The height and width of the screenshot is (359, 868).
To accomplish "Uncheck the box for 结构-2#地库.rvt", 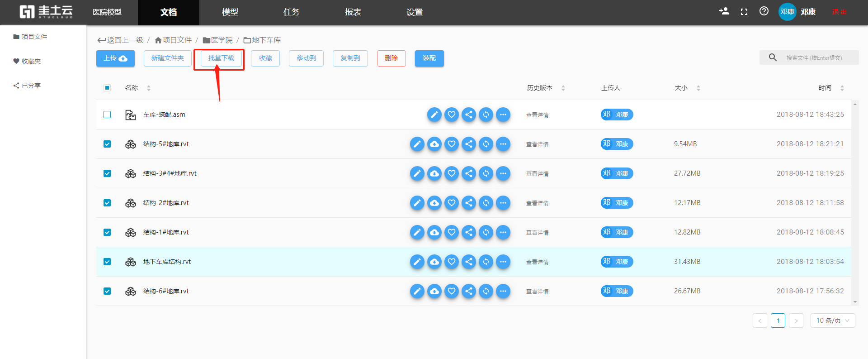I will click(x=107, y=203).
